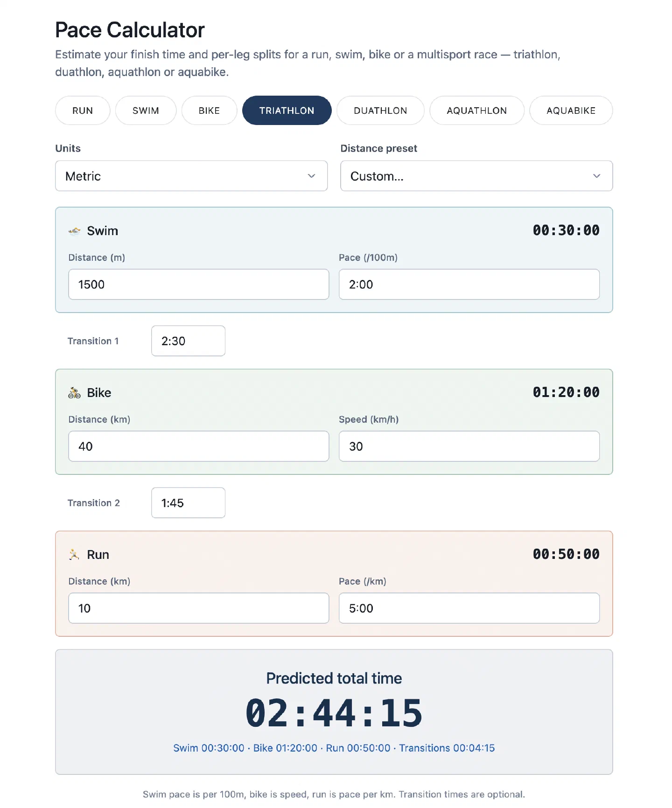Open the Units dropdown showing Metric

191,176
